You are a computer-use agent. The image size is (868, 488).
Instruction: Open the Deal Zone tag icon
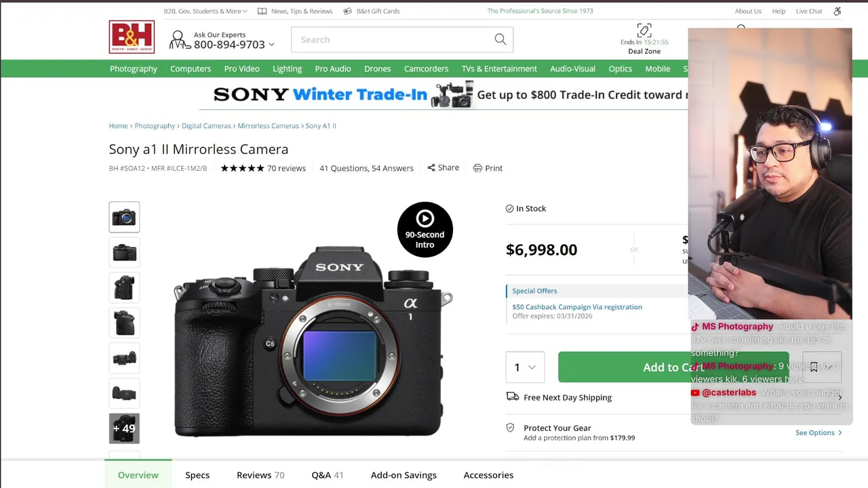pos(644,30)
